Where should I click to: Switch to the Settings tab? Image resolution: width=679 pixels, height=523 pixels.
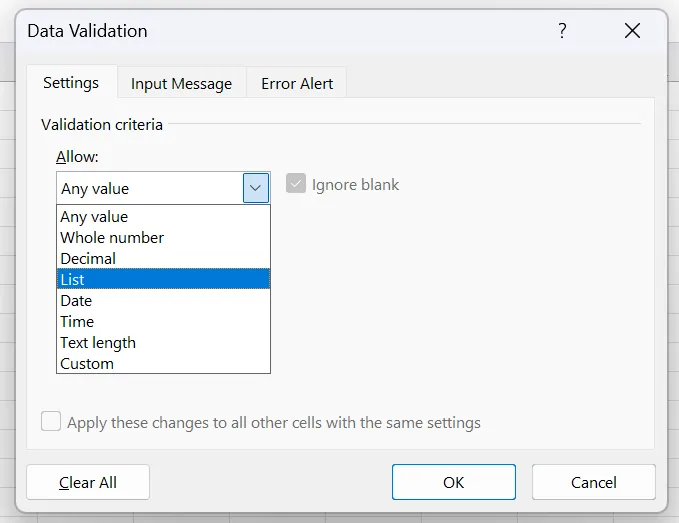pyautogui.click(x=71, y=82)
